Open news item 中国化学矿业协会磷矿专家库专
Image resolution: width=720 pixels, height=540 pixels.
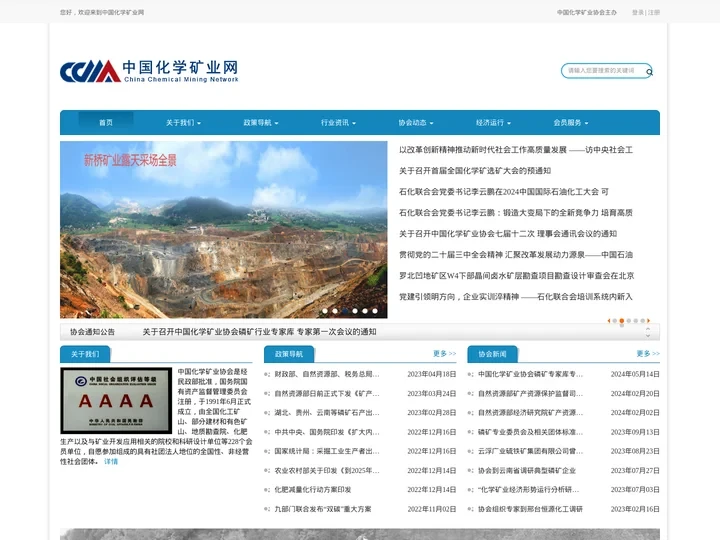tap(530, 374)
